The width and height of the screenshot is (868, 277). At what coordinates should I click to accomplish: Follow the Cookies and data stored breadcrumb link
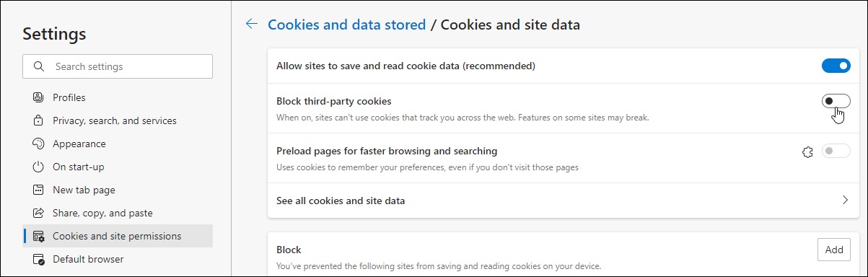347,25
